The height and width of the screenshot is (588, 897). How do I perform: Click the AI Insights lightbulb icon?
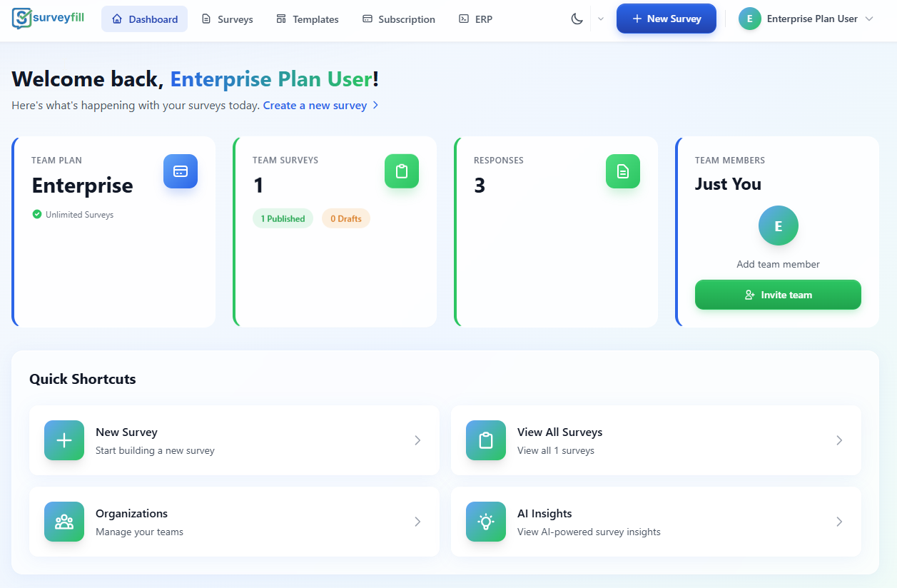pyautogui.click(x=485, y=522)
